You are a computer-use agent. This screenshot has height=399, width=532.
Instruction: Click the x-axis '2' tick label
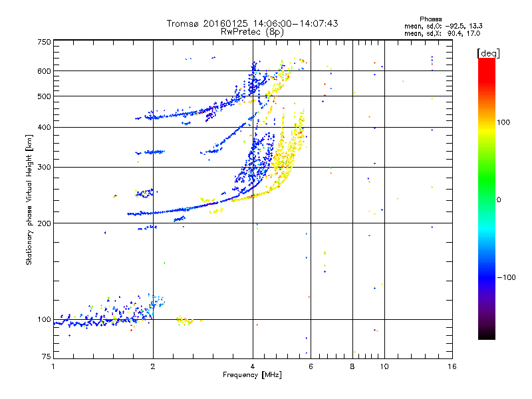[x=153, y=366]
